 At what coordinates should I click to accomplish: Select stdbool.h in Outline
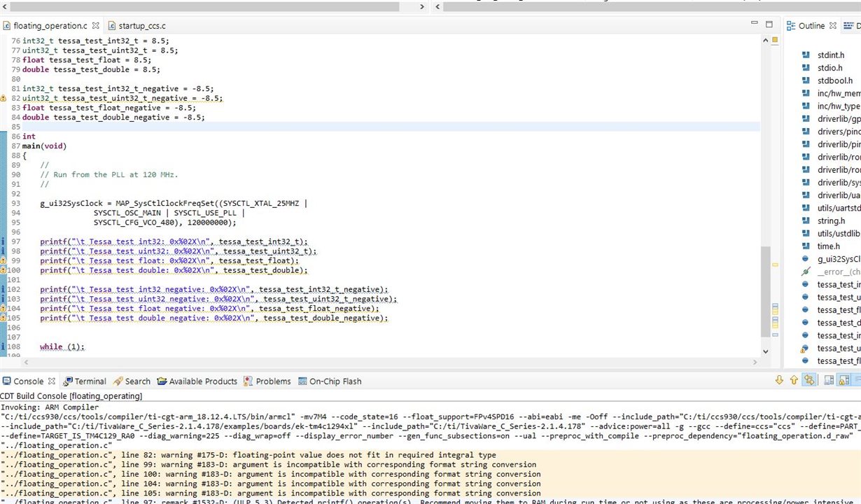pos(835,80)
